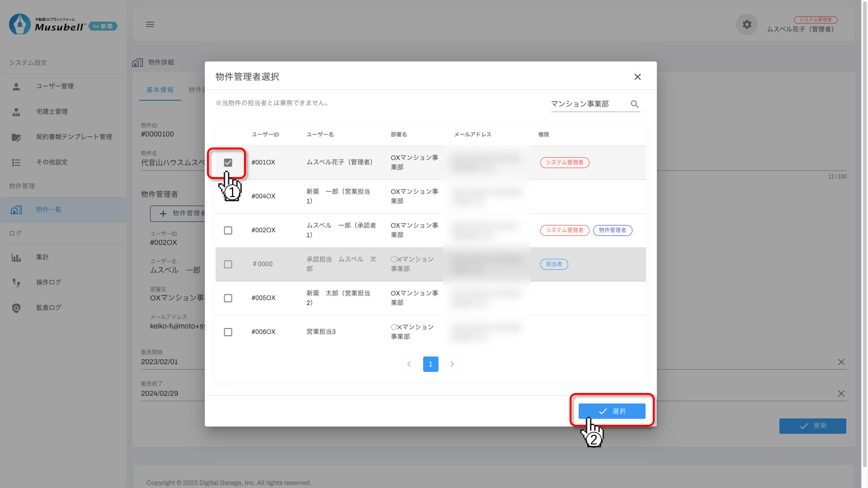Image resolution: width=868 pixels, height=488 pixels.
Task: Go to previous page with left chevron
Action: tap(409, 364)
